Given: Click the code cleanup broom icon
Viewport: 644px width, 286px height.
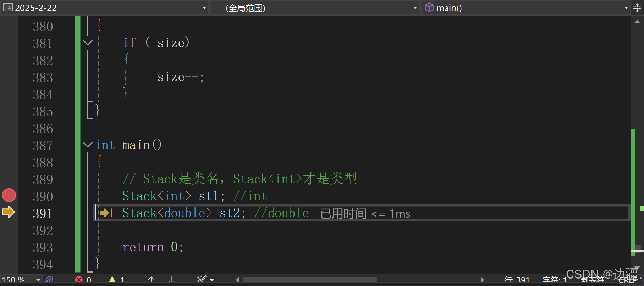Looking at the screenshot, I should (x=202, y=280).
